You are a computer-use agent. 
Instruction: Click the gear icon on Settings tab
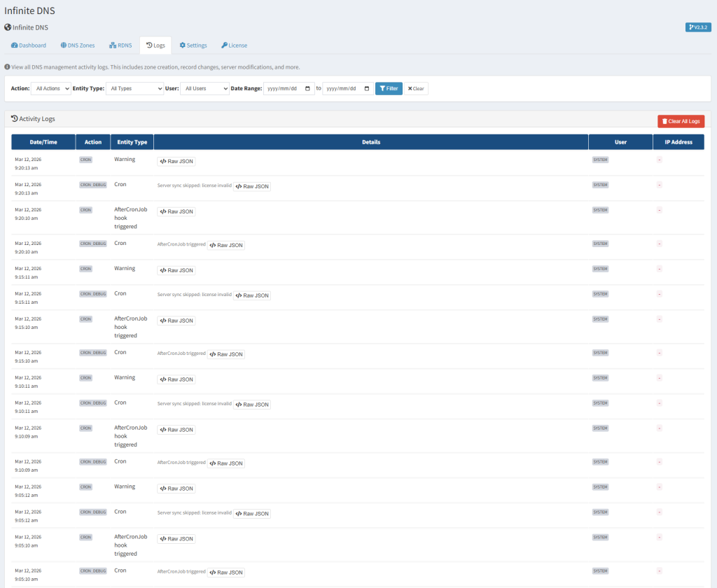pos(183,45)
